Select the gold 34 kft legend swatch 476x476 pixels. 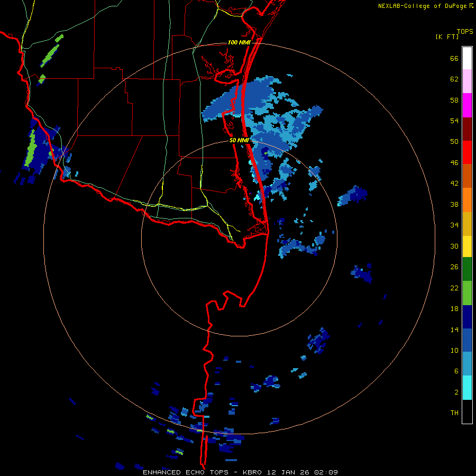(467, 224)
